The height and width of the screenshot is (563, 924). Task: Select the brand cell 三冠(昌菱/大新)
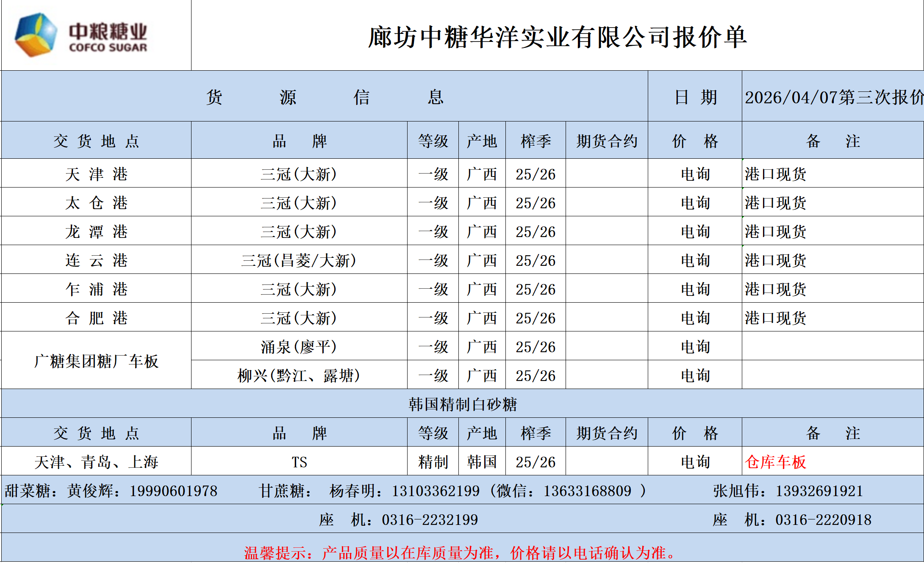pos(299,260)
